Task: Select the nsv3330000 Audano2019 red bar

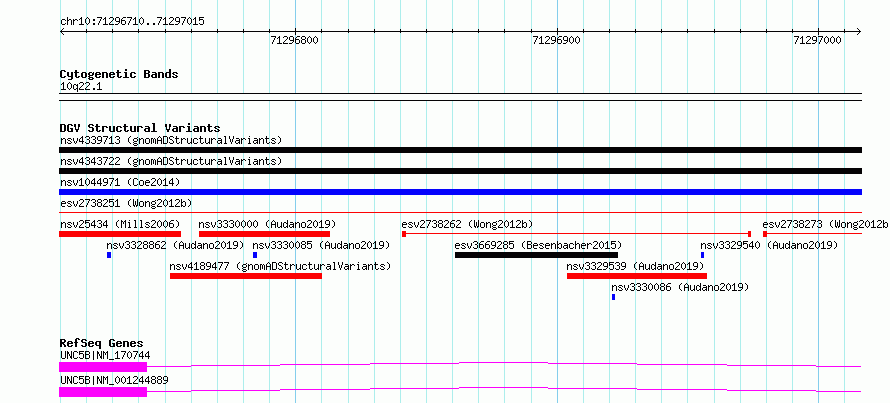Action: [264, 234]
